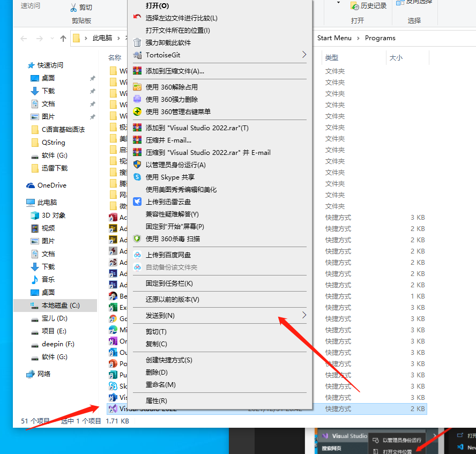Click Start Menu in address breadcrumb

point(334,38)
